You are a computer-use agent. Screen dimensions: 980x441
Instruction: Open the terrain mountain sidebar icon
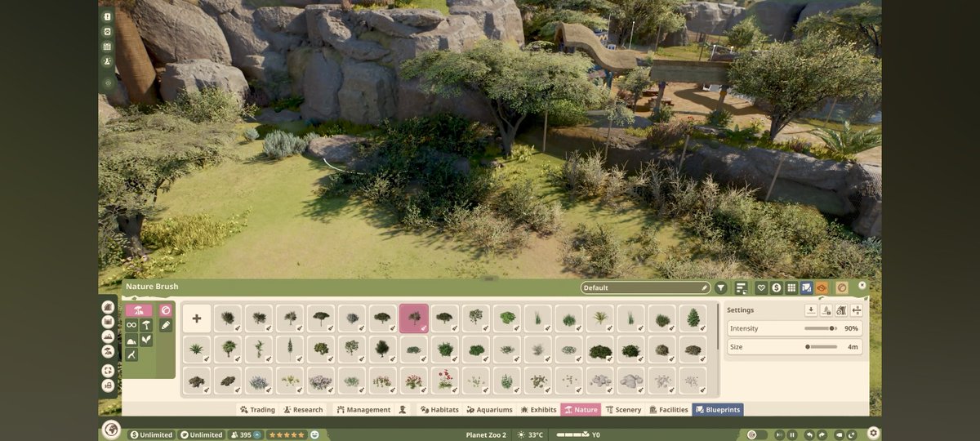[108, 336]
